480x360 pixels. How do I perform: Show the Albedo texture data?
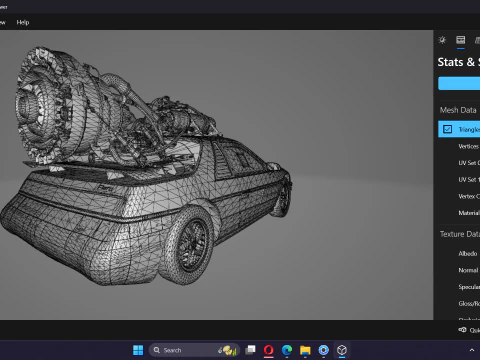(x=459, y=254)
